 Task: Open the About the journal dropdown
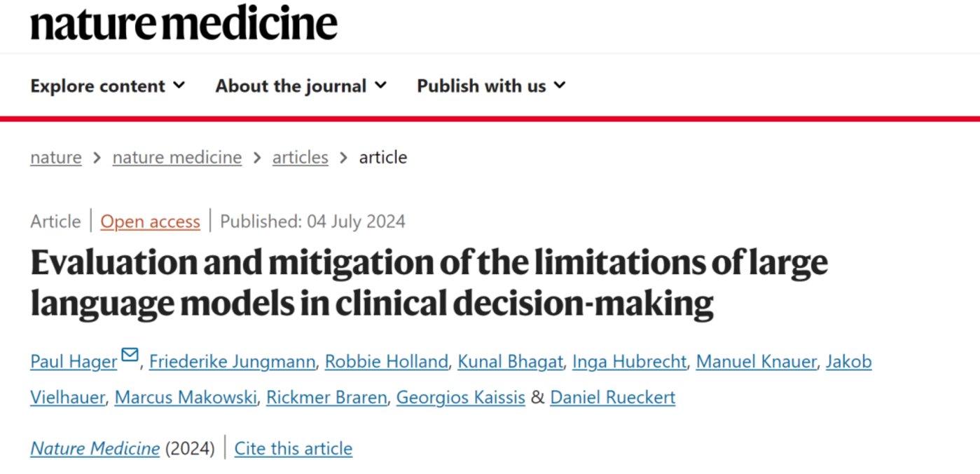(x=301, y=86)
